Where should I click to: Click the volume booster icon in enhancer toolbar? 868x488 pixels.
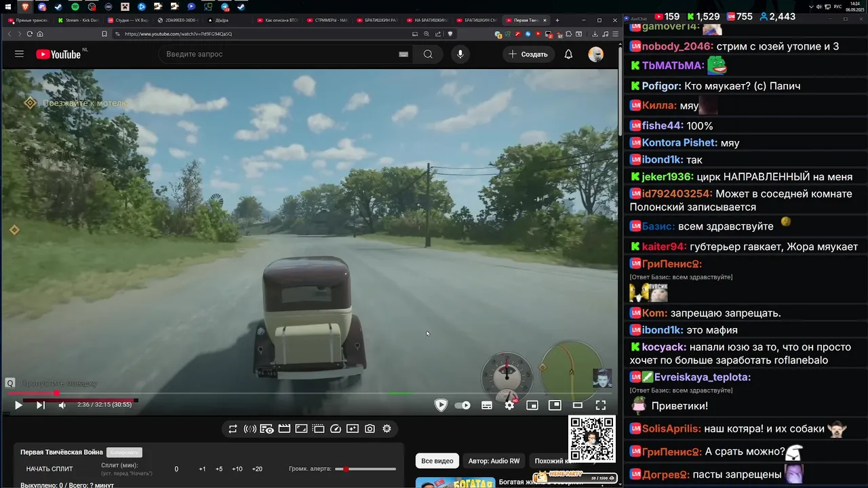point(250,428)
